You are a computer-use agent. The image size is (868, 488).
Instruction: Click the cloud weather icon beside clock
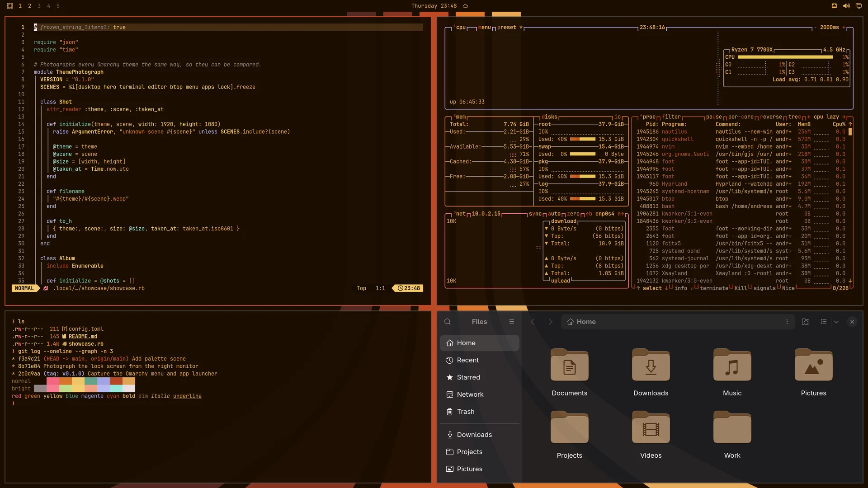pyautogui.click(x=465, y=6)
